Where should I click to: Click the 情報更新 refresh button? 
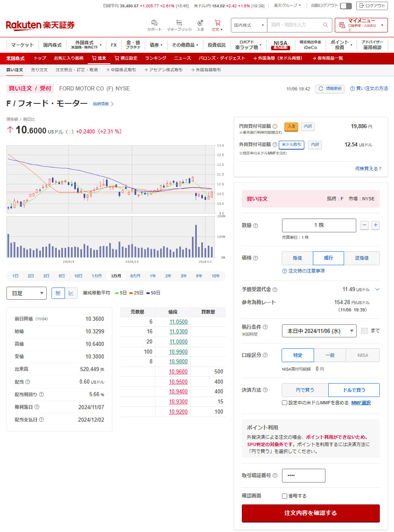coord(330,88)
